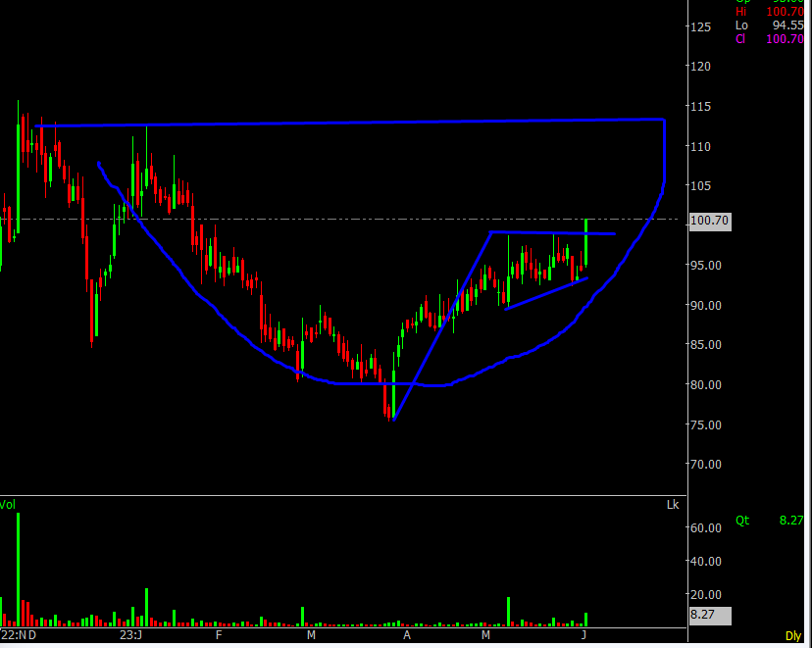Screen dimensions: 812x648
Task: Click the 20.00 volume axis label
Action: pyautogui.click(x=706, y=595)
